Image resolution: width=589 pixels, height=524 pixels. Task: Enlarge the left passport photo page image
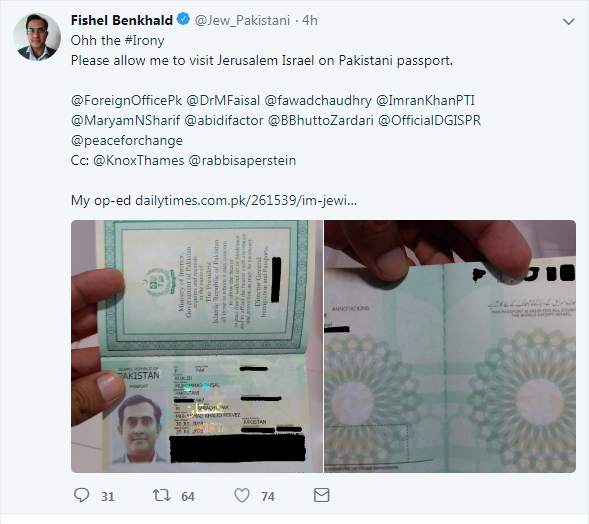(197, 346)
